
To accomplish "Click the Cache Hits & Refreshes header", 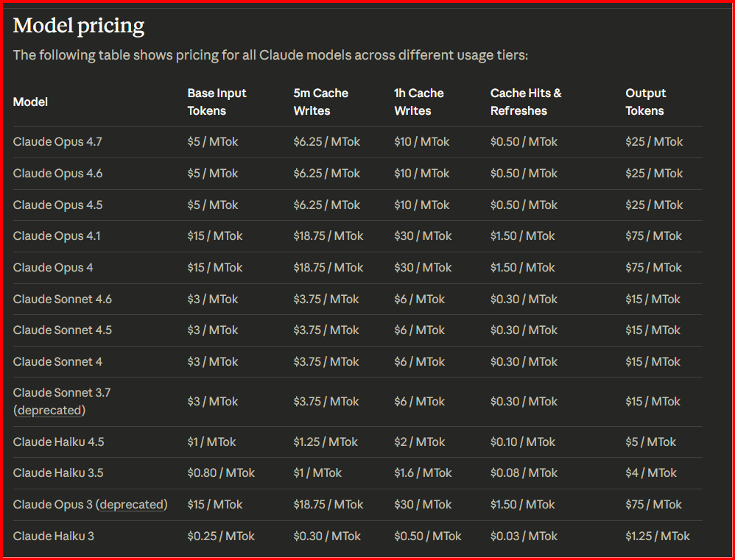I will [526, 102].
